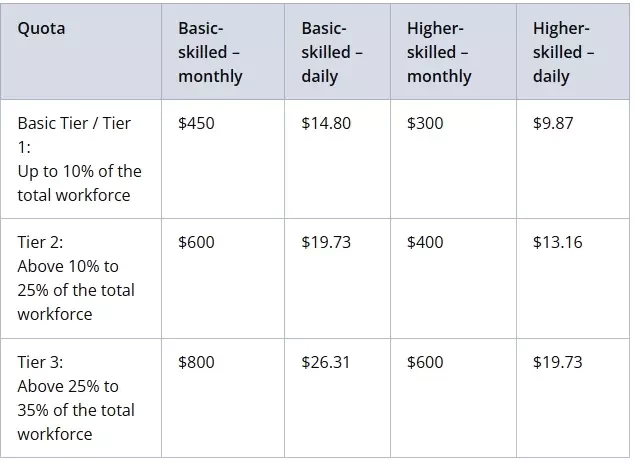Click the $450 cell
Viewport: 635px width, 466px height.
coord(223,159)
